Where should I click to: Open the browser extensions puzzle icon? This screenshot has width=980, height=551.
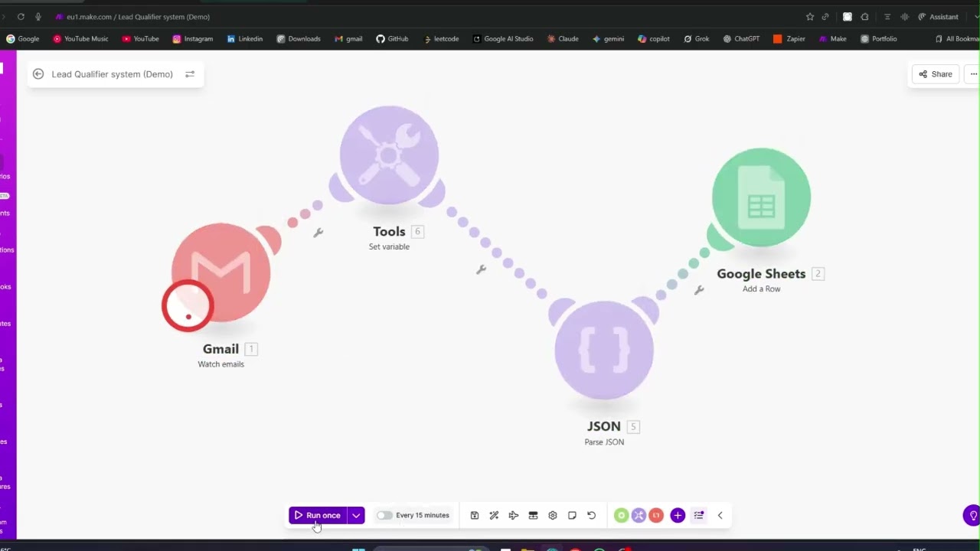coord(864,17)
